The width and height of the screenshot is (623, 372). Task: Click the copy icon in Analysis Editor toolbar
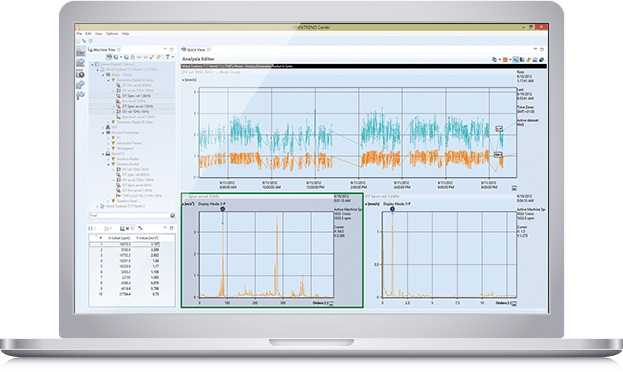tap(495, 60)
